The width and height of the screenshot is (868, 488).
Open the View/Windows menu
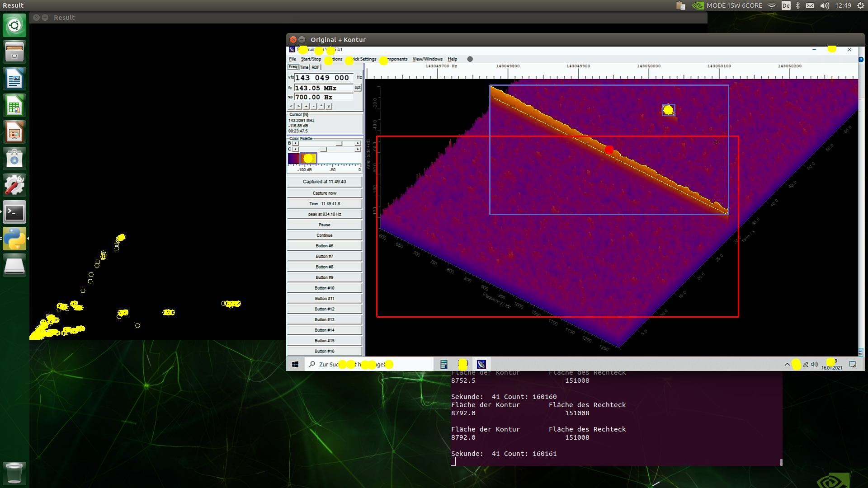coord(427,59)
